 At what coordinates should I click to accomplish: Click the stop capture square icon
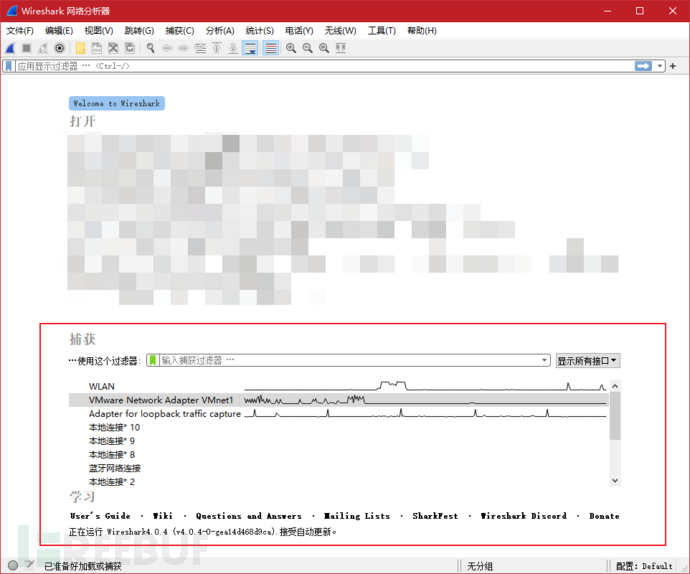pyautogui.click(x=26, y=48)
